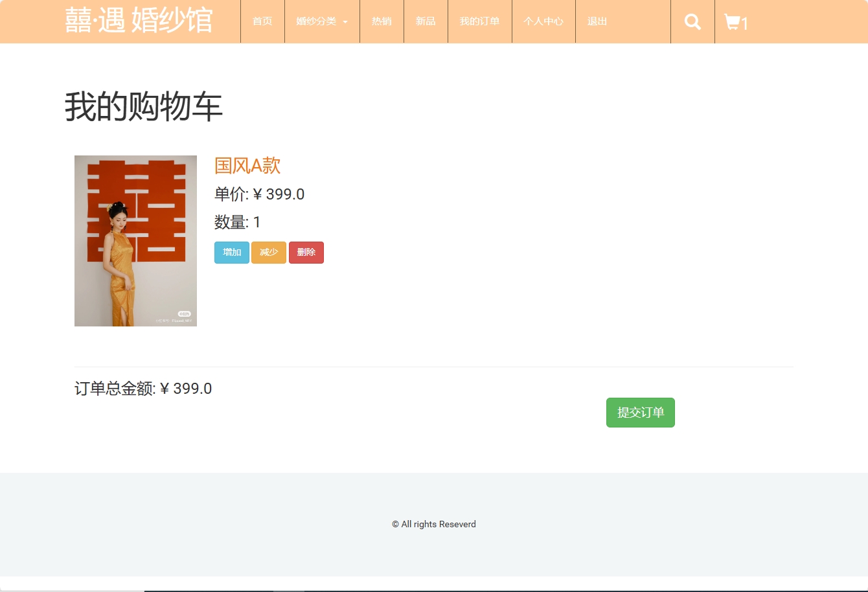Click the shopping cart icon
This screenshot has width=868, height=592.
(x=733, y=21)
